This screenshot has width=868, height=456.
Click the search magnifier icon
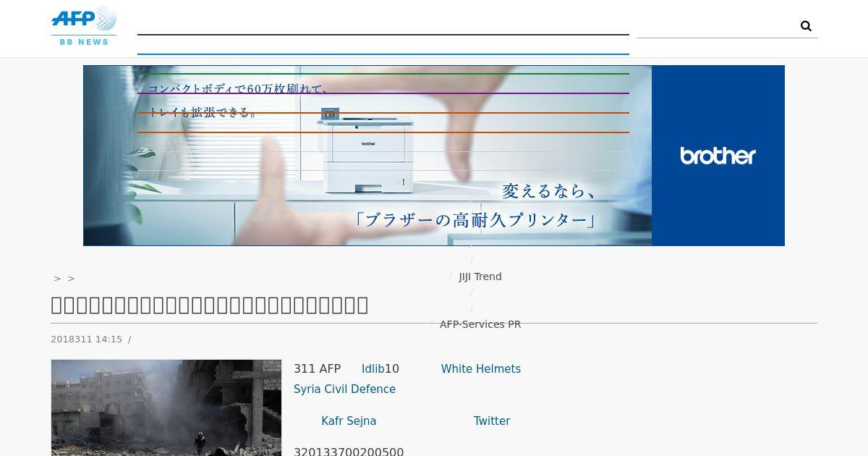point(806,26)
